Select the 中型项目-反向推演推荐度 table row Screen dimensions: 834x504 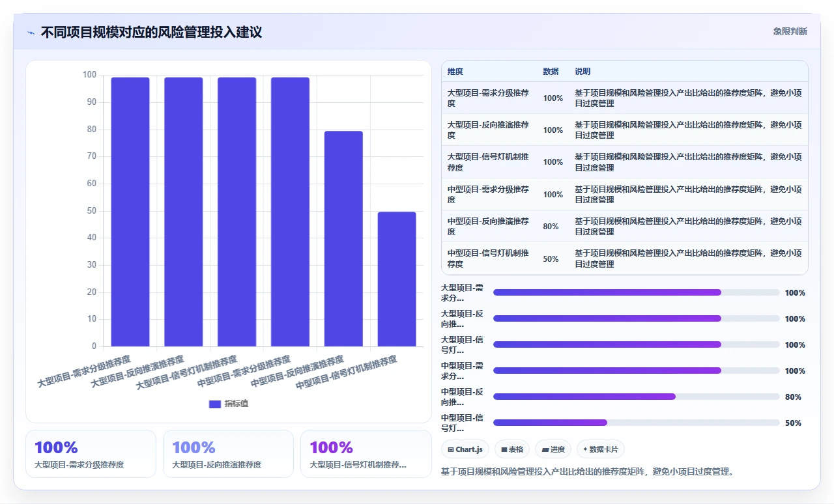pyautogui.click(x=625, y=227)
